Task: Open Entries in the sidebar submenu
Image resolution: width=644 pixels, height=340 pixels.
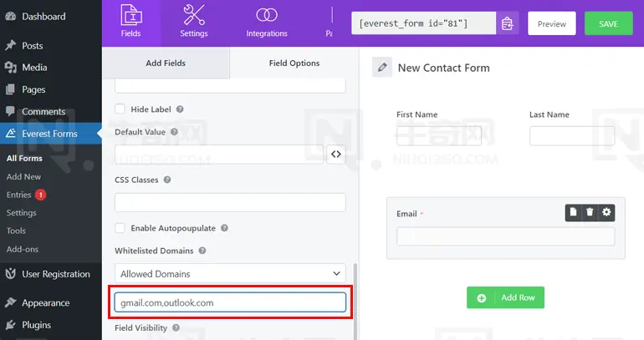Action: (19, 195)
